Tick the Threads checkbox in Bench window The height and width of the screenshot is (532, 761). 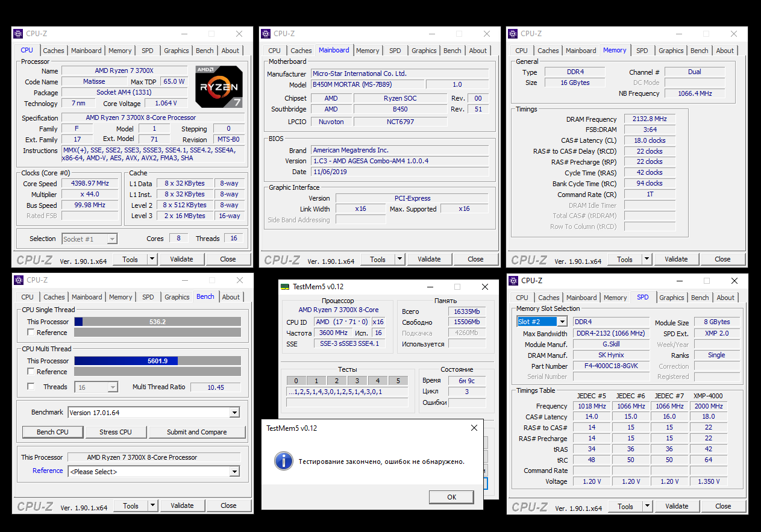click(x=31, y=387)
